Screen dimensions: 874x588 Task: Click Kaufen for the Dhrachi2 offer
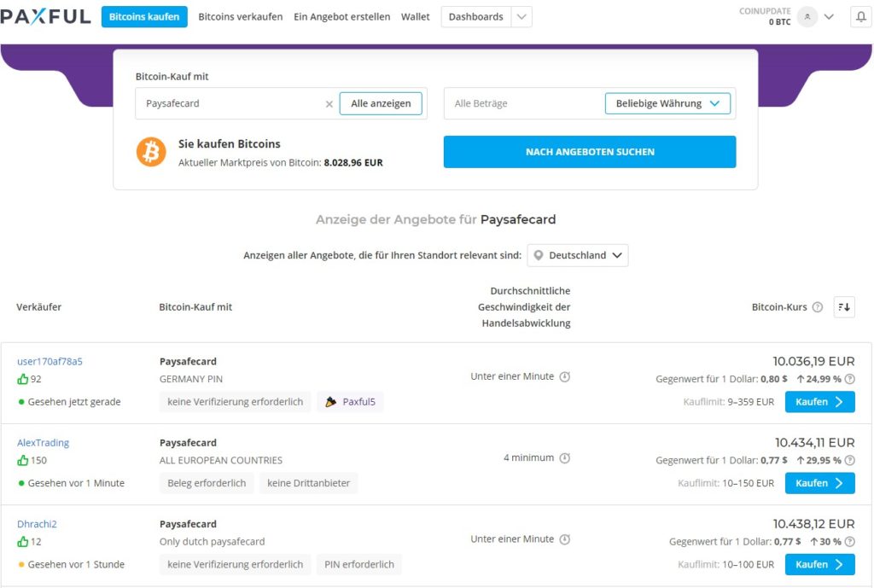click(x=819, y=564)
